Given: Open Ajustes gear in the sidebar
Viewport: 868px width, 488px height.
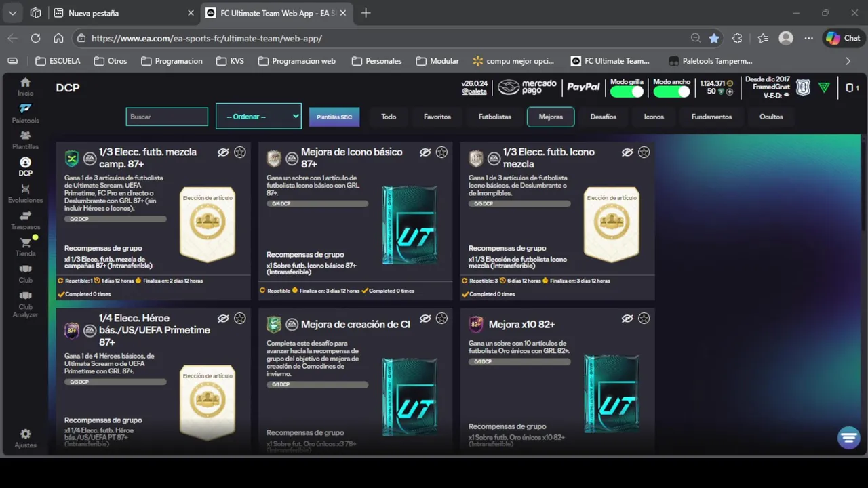Looking at the screenshot, I should click(x=25, y=434).
